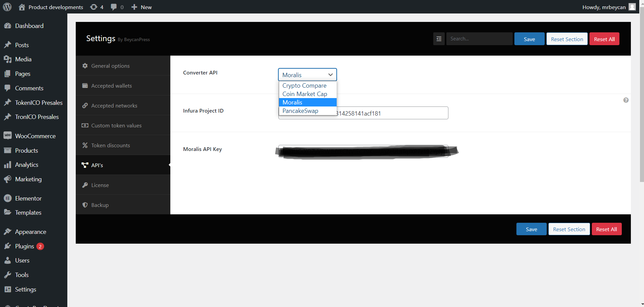644x307 pixels.
Task: Click the Media icon in sidebar
Action: pyautogui.click(x=7, y=59)
